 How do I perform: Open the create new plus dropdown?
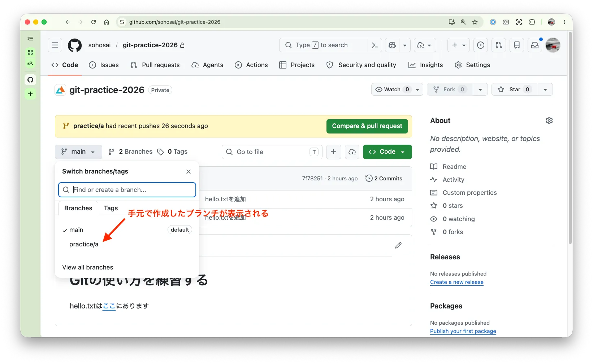point(459,45)
